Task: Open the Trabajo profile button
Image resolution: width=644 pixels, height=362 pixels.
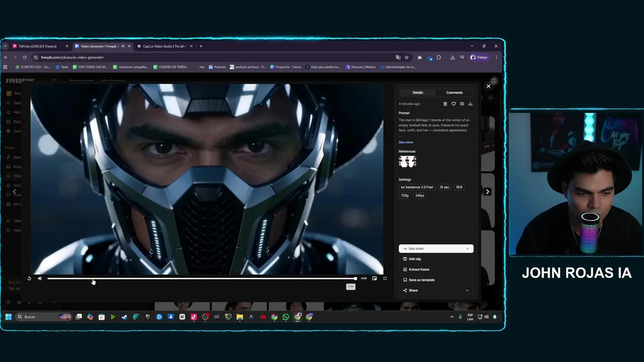Action: pos(479,57)
